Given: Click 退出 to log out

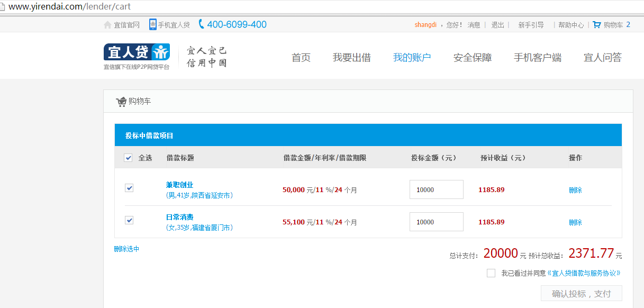Looking at the screenshot, I should click(x=498, y=25).
